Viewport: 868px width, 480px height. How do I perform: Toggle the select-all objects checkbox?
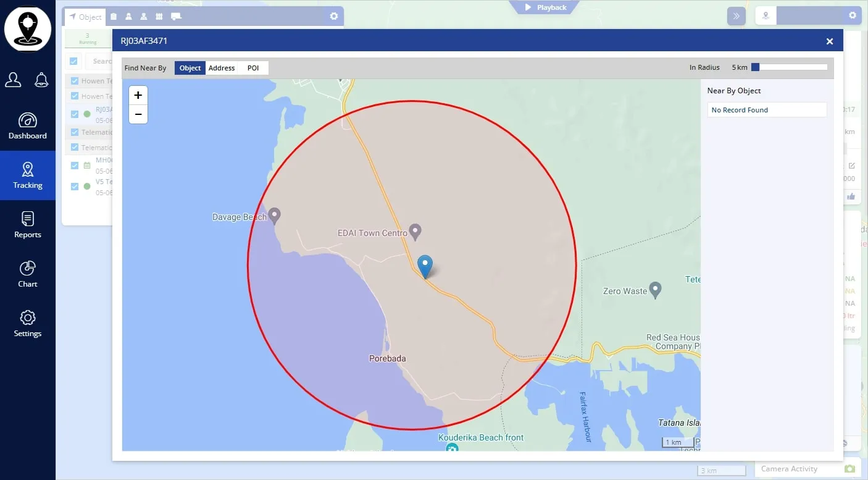(x=74, y=61)
